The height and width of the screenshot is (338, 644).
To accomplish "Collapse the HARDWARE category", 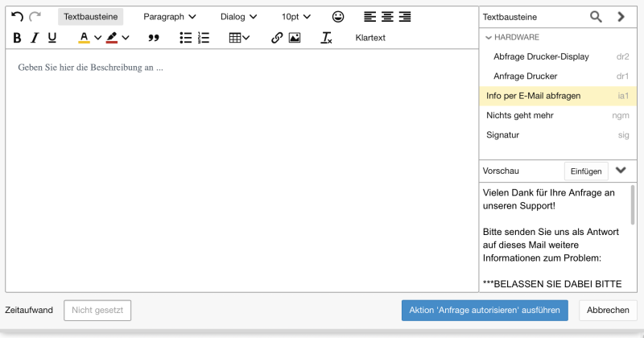I will pyautogui.click(x=488, y=37).
